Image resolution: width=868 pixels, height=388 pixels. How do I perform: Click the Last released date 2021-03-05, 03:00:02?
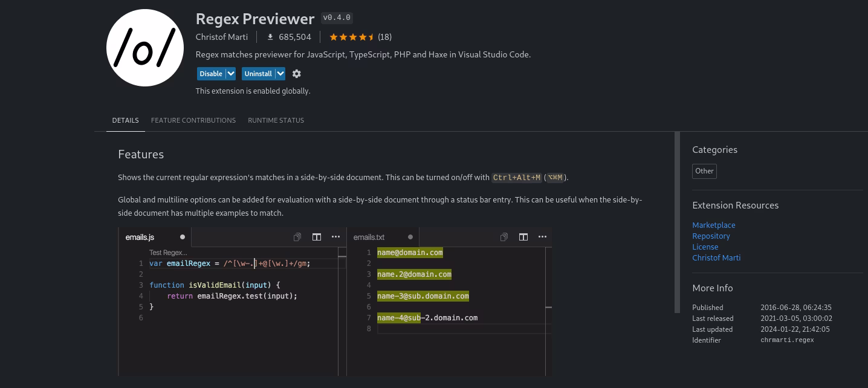[x=796, y=318]
